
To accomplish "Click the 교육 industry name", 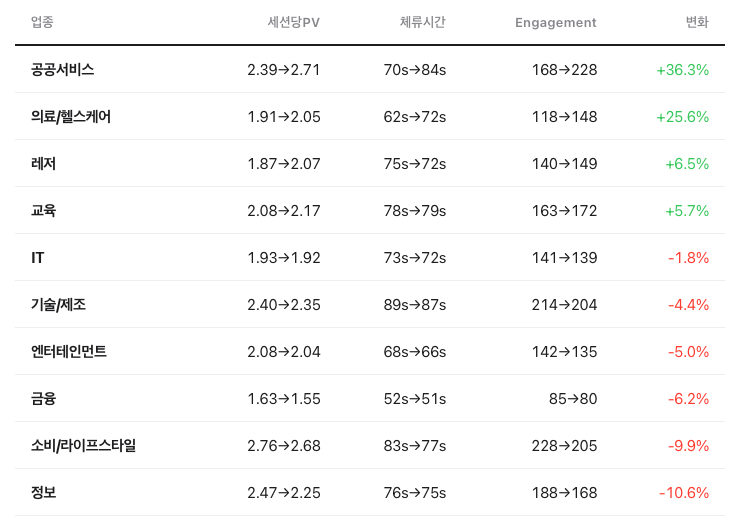I will (44, 211).
